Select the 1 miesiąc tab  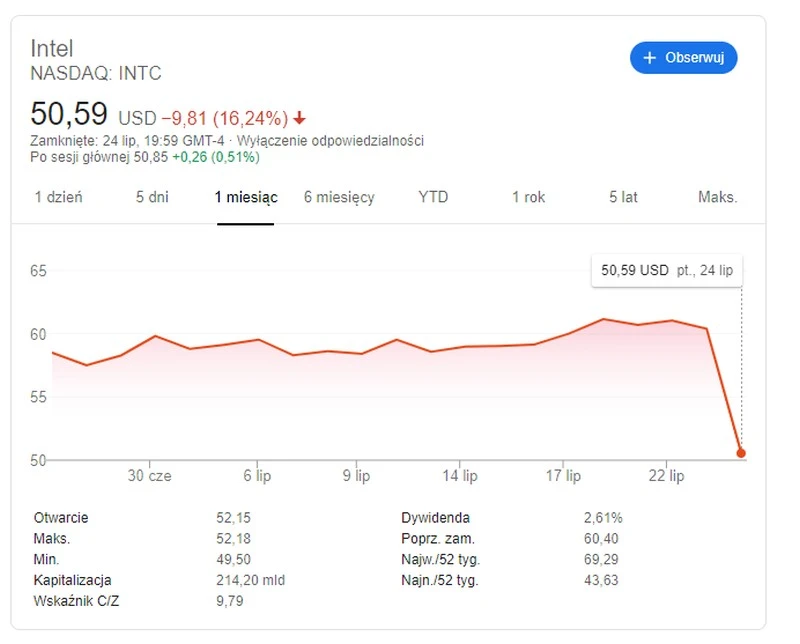coord(246,197)
